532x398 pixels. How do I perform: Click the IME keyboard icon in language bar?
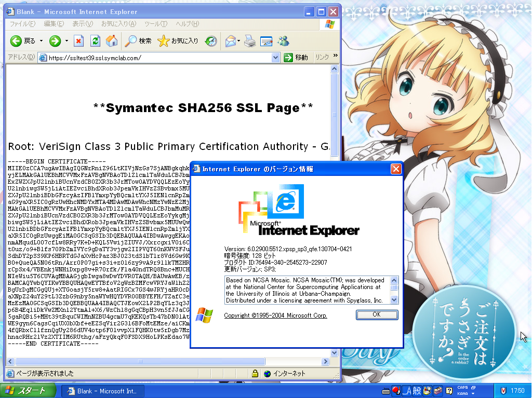tap(386, 391)
